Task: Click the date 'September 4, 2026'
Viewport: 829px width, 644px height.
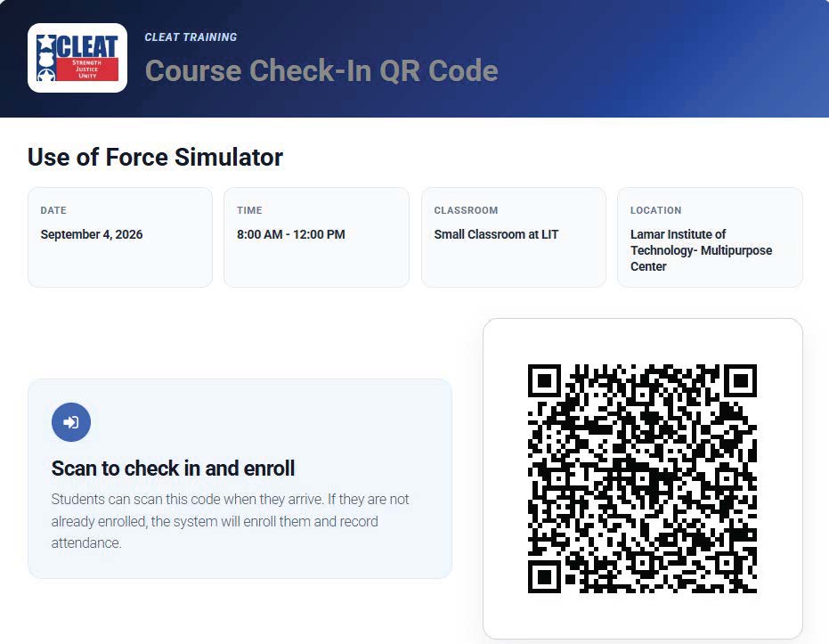Action: pyautogui.click(x=92, y=234)
